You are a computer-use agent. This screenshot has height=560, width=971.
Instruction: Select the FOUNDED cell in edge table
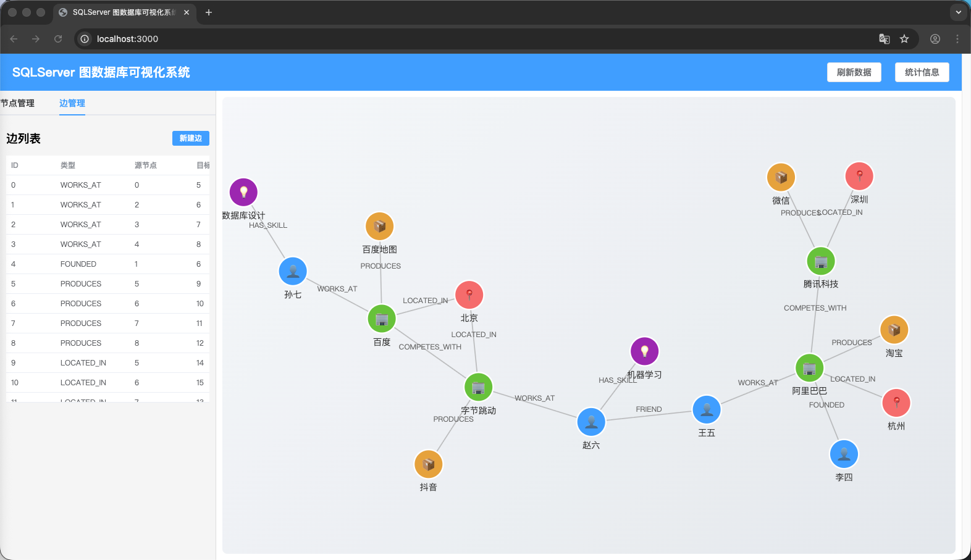(78, 264)
